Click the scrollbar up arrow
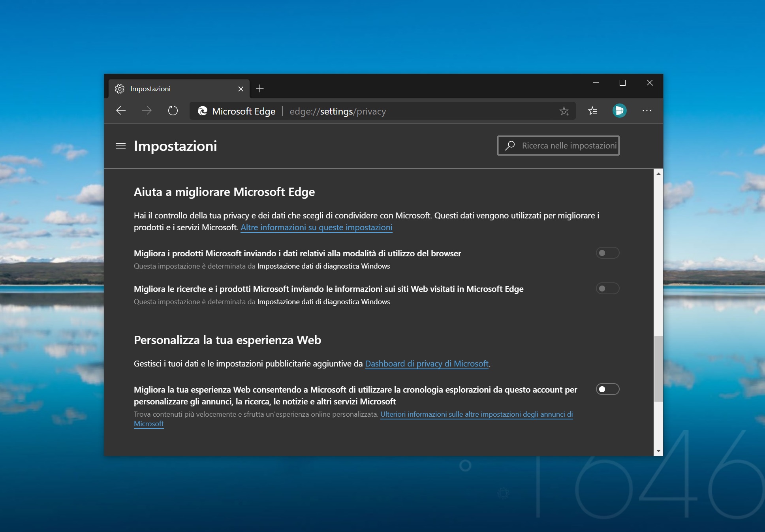This screenshot has width=765, height=532. point(658,174)
